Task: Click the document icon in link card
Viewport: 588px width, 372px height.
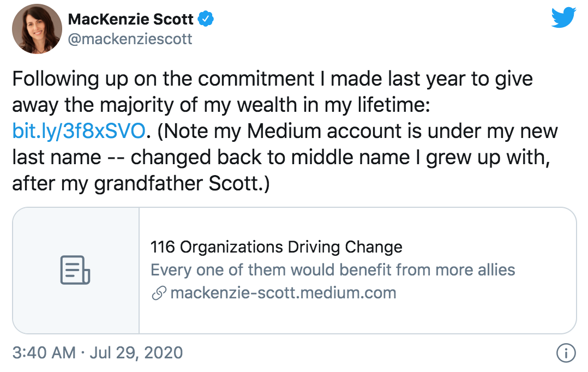Action: point(75,270)
